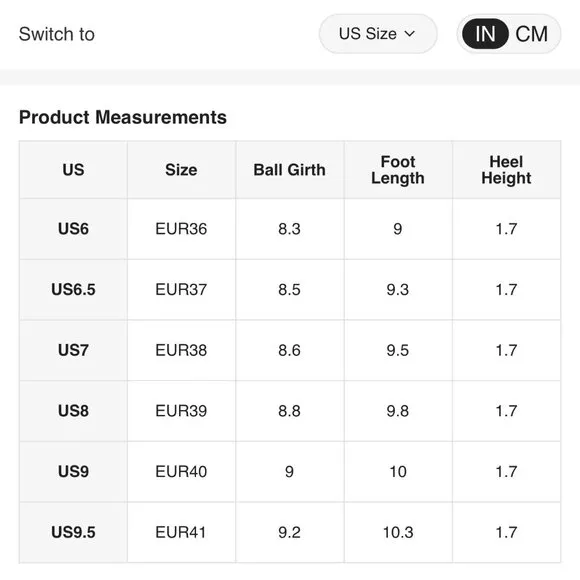This screenshot has height=580, width=580.
Task: Click the chevron arrow beside US Size
Action: tap(409, 34)
